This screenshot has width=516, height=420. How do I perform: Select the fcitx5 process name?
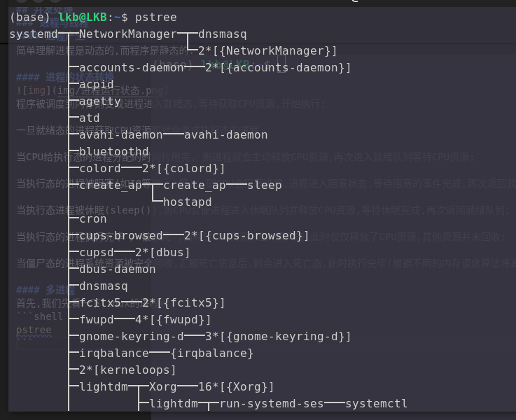100,303
